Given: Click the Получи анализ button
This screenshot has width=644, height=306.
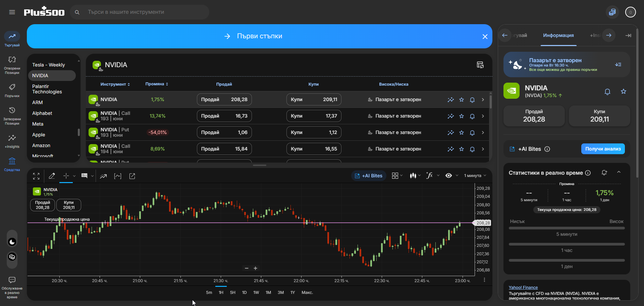Looking at the screenshot, I should [x=603, y=149].
